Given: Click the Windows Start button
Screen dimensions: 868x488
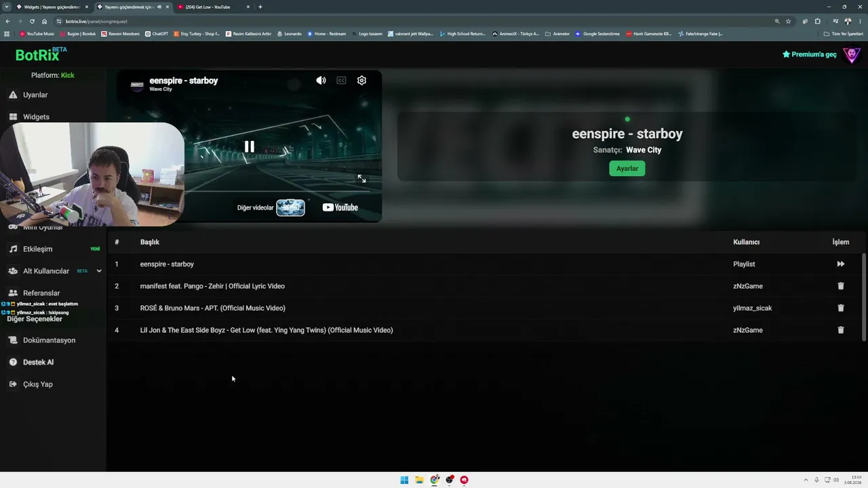Looking at the screenshot, I should pos(404,480).
